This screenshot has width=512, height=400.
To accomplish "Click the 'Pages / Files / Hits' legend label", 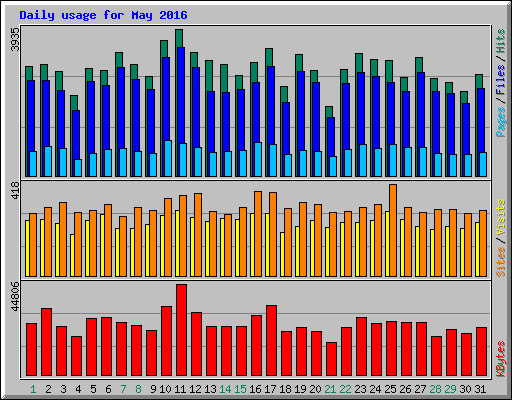I will [x=500, y=83].
